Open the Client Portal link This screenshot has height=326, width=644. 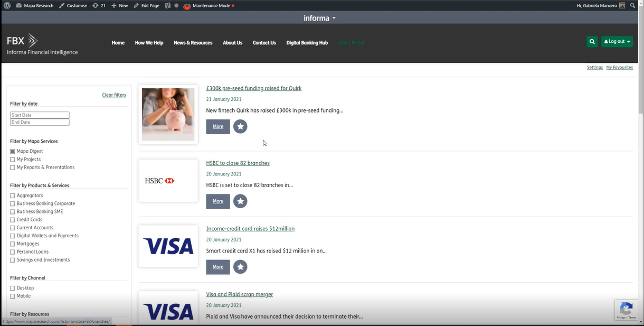(351, 43)
